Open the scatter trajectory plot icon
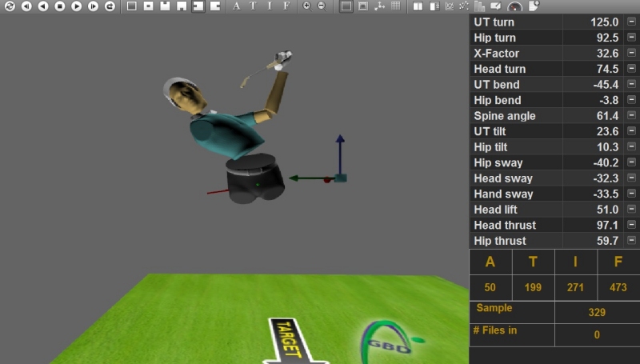Image resolution: width=640 pixels, height=364 pixels. pos(464,6)
